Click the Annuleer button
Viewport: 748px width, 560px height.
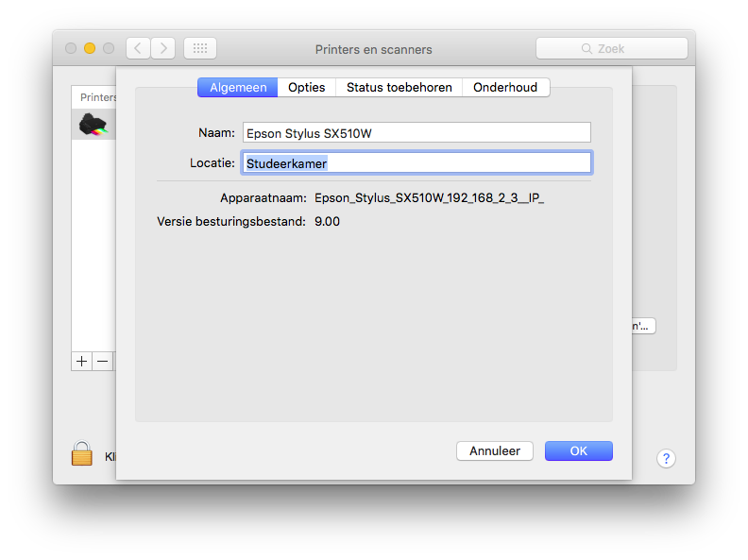(495, 450)
